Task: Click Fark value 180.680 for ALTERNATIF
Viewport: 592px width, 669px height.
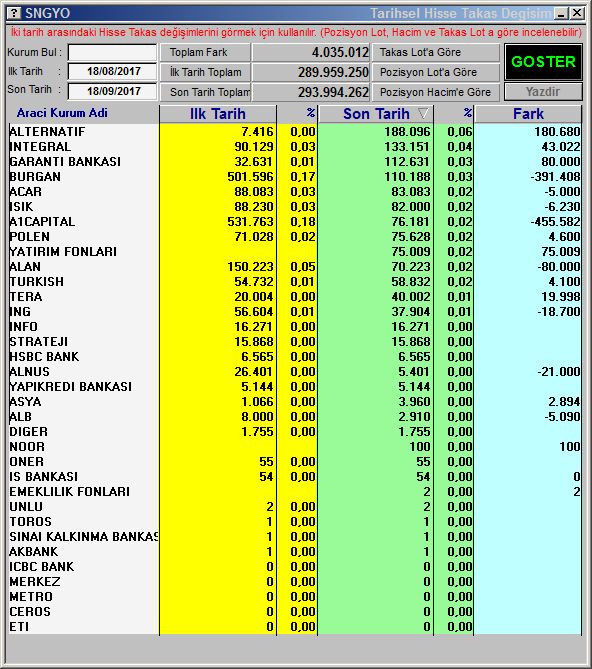Action: click(557, 132)
